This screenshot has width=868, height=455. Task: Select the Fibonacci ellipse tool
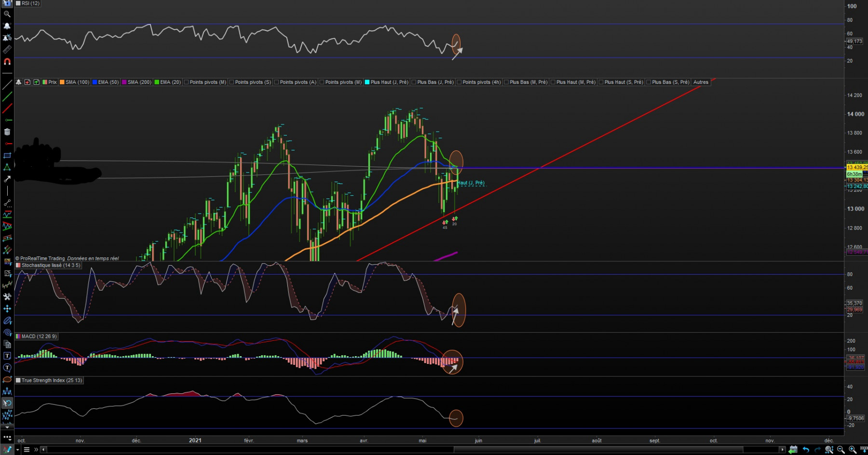coord(7,321)
